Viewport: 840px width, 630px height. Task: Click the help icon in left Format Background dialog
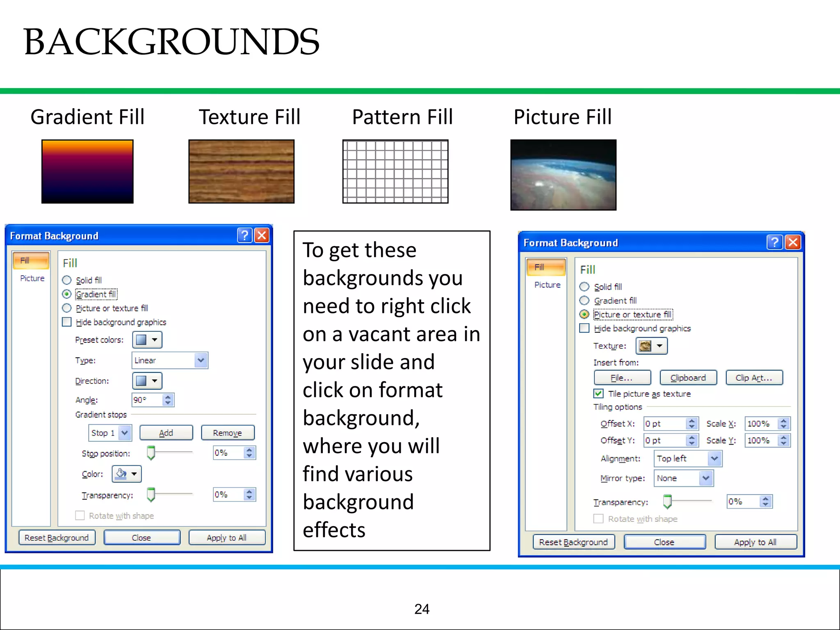click(244, 235)
